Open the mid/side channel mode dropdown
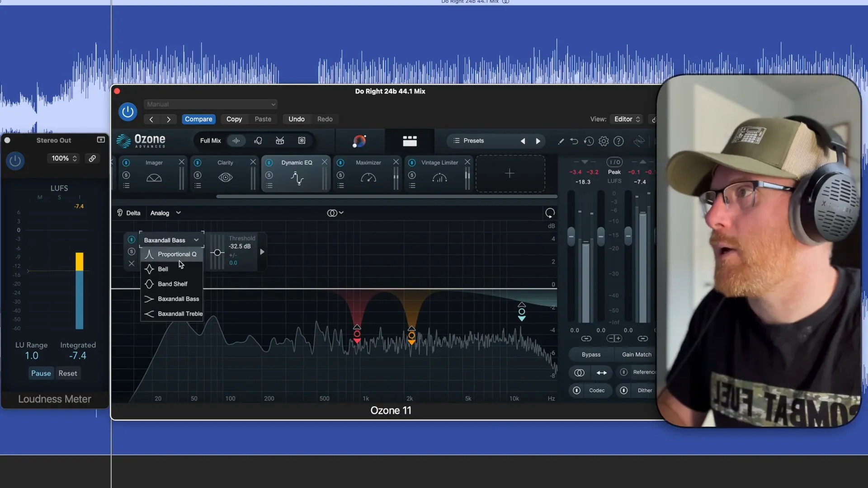This screenshot has height=488, width=868. coord(335,213)
